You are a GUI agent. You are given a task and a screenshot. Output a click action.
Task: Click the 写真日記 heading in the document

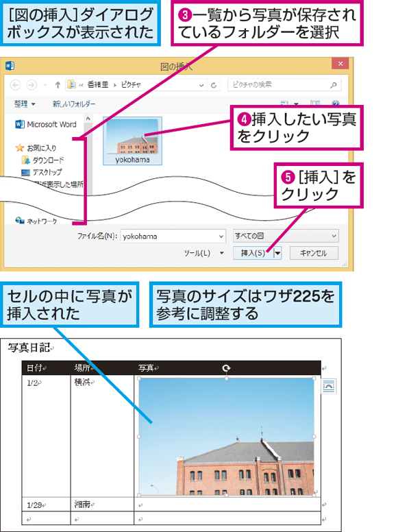coord(29,348)
